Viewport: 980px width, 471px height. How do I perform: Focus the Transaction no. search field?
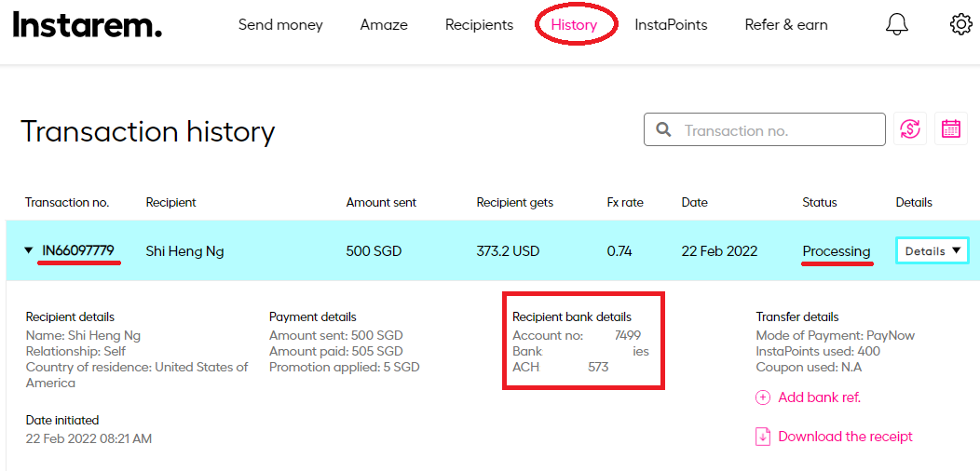point(765,130)
